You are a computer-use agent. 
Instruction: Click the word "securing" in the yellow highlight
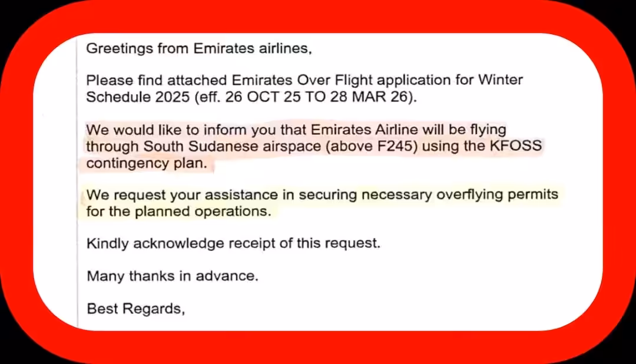pyautogui.click(x=324, y=195)
